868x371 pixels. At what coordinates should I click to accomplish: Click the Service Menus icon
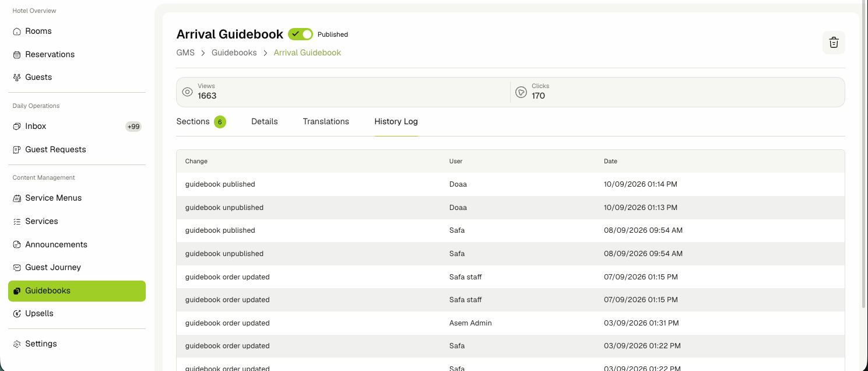[17, 198]
